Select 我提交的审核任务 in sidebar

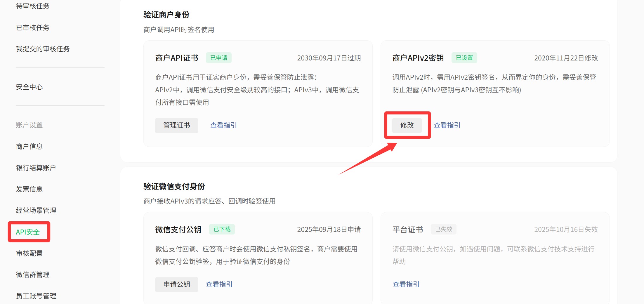[x=43, y=49]
